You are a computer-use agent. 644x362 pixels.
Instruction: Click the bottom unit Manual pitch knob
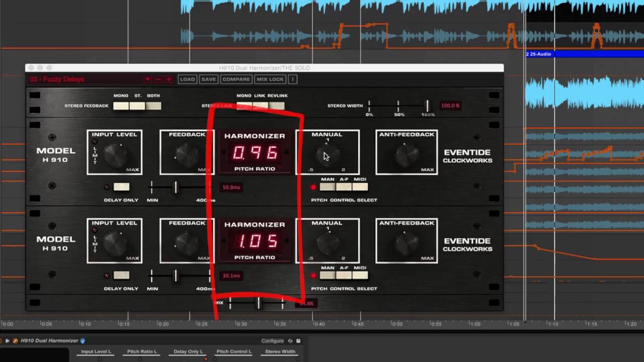[327, 244]
